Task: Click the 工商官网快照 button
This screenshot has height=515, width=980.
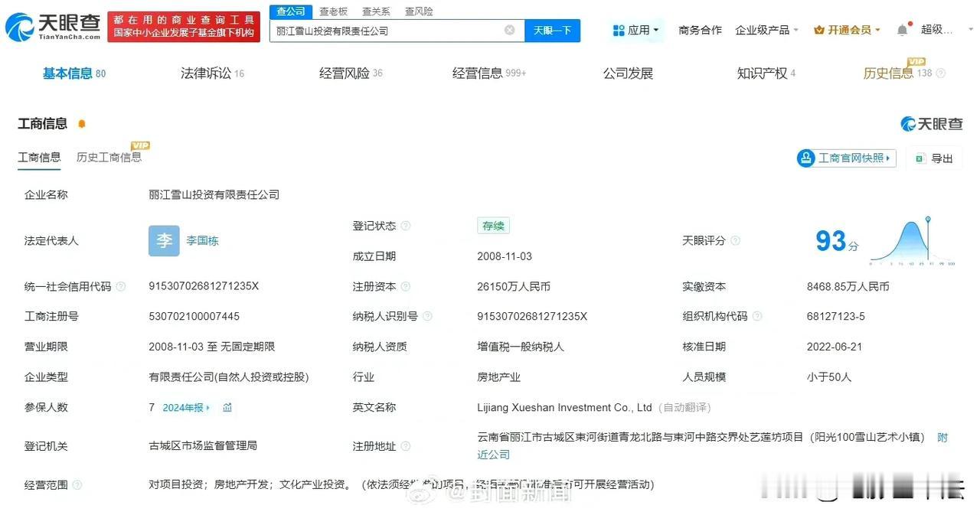Action: point(846,158)
